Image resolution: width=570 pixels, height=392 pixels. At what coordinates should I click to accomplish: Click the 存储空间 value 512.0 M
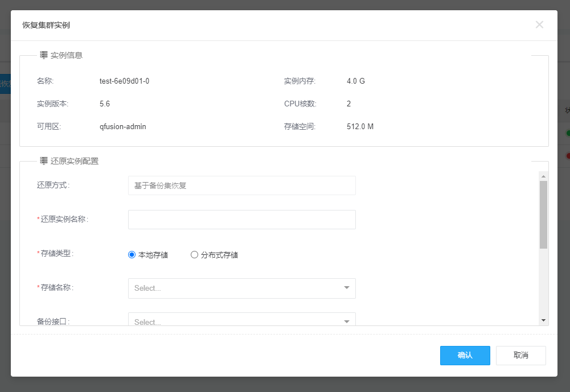click(360, 126)
